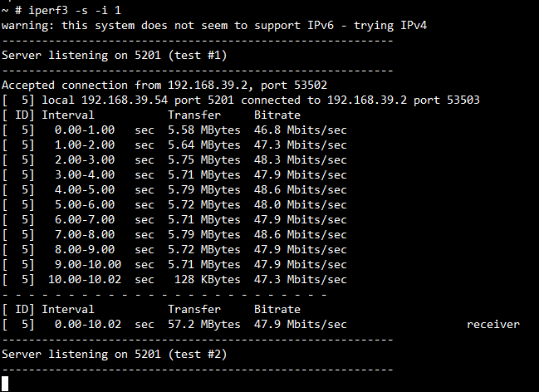The image size is (539, 392).
Task: Click the terminal cursor block at the bottom
Action: pos(7,383)
